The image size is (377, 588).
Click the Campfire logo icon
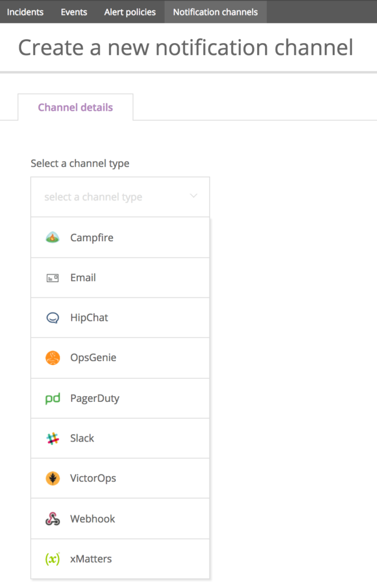pyautogui.click(x=52, y=237)
